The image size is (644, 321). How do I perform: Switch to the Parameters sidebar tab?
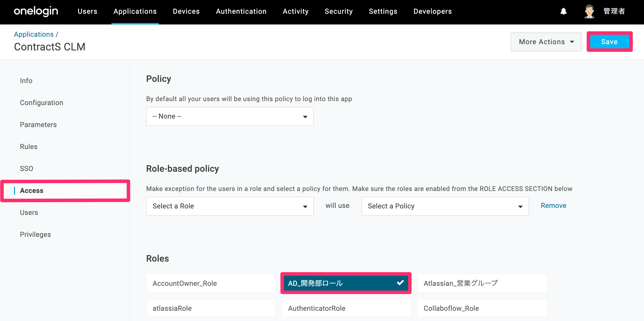[x=38, y=125]
